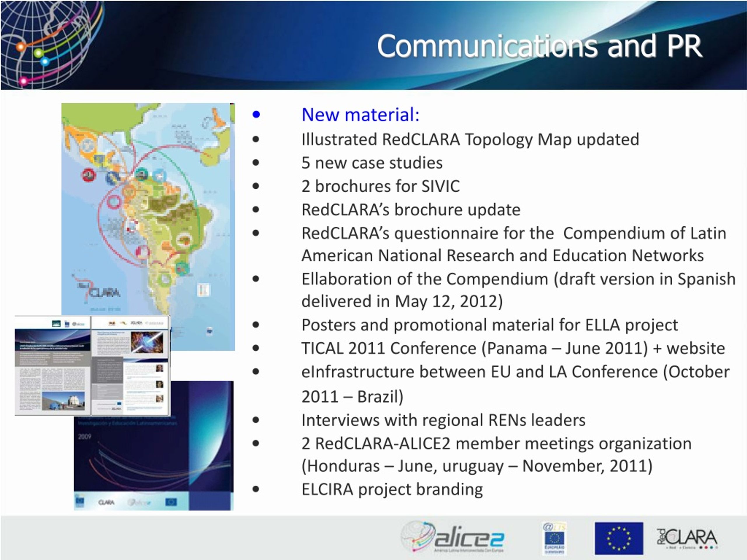This screenshot has width=747, height=560.
Task: Select 'Interviews with regional RENs leaders' line
Action: (x=444, y=420)
